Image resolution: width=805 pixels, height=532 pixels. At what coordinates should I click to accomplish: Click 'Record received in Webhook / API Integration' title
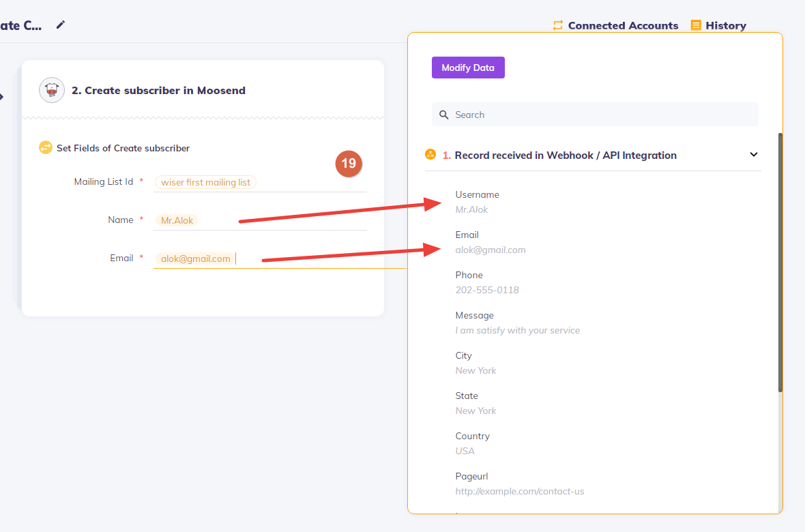click(566, 155)
